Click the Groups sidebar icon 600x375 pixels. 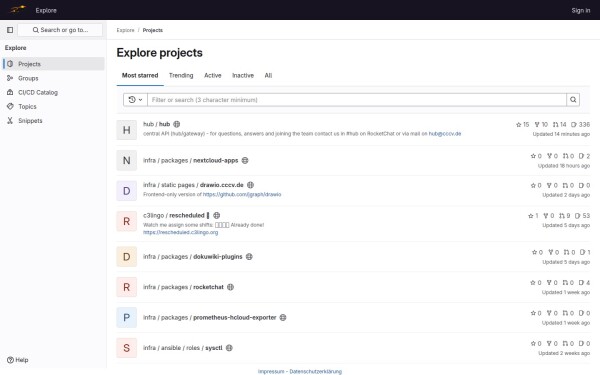10,78
